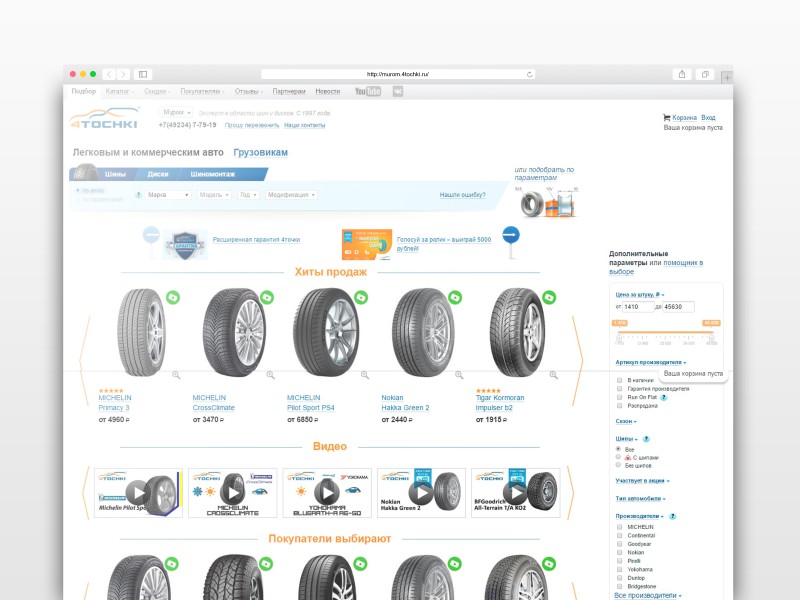Expand the Сезон filter section
Screen dimensions: 800x600
pos(626,421)
